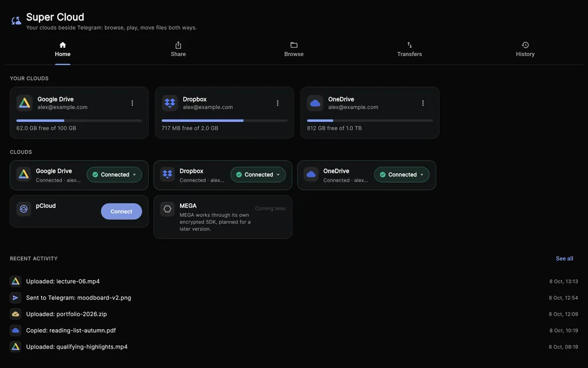Click the RECENT ACTIVITY section heading
The width and height of the screenshot is (588, 368).
34,258
